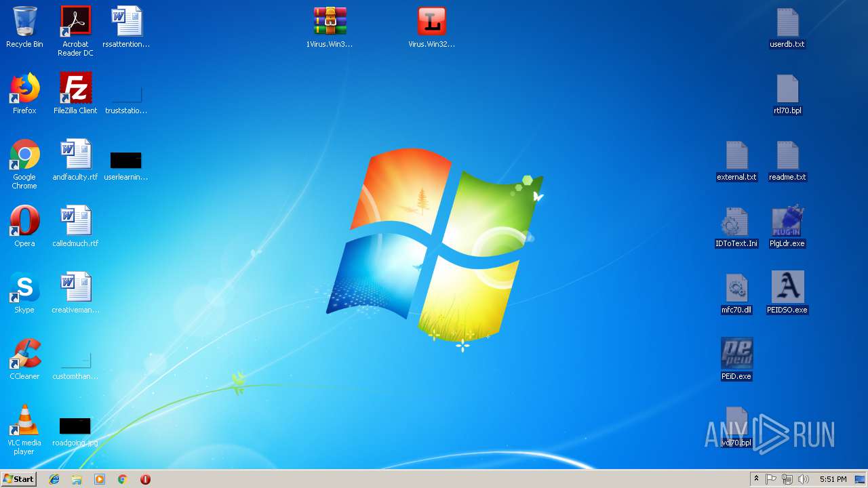
Task: Launch Internet Explorer from taskbar
Action: point(54,479)
